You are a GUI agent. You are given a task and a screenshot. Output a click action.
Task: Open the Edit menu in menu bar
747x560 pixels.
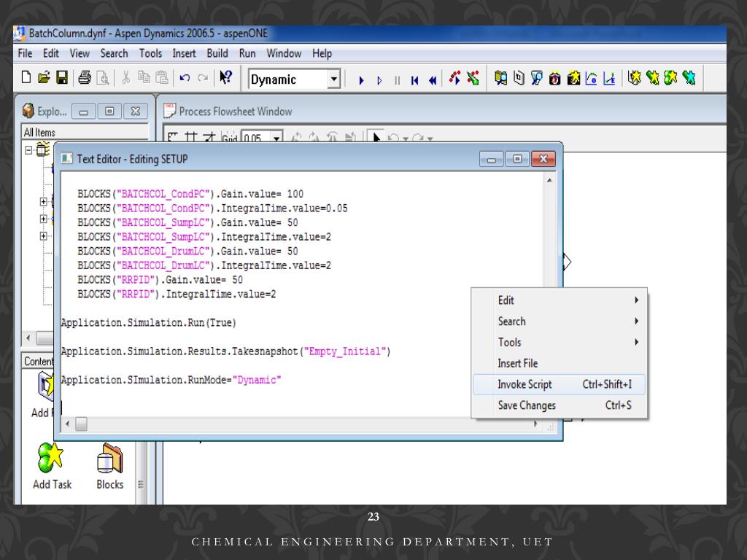coord(51,53)
